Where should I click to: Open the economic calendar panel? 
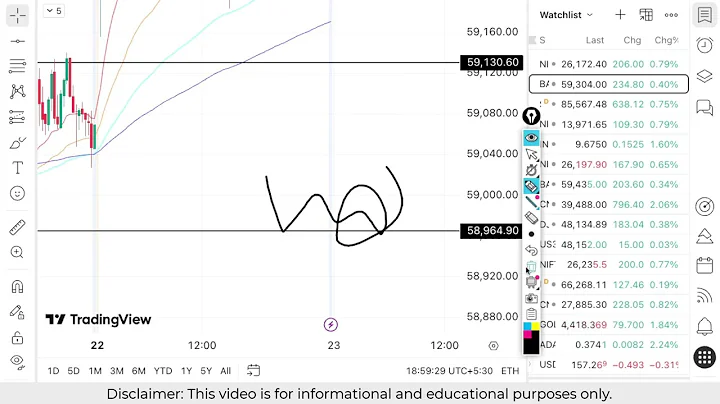tap(705, 265)
